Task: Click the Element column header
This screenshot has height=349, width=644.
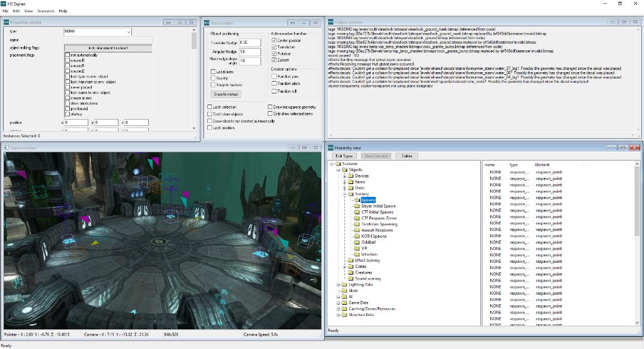Action: (542, 165)
